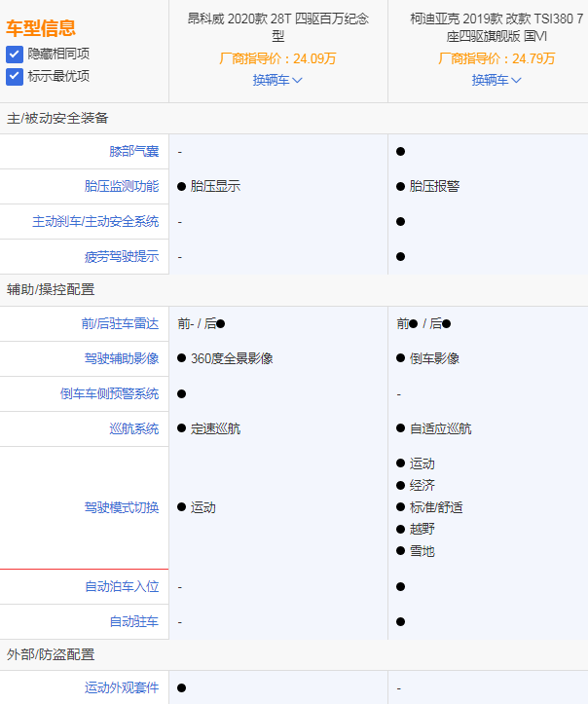
Task: Click the 车型信息 heading
Action: tap(41, 28)
